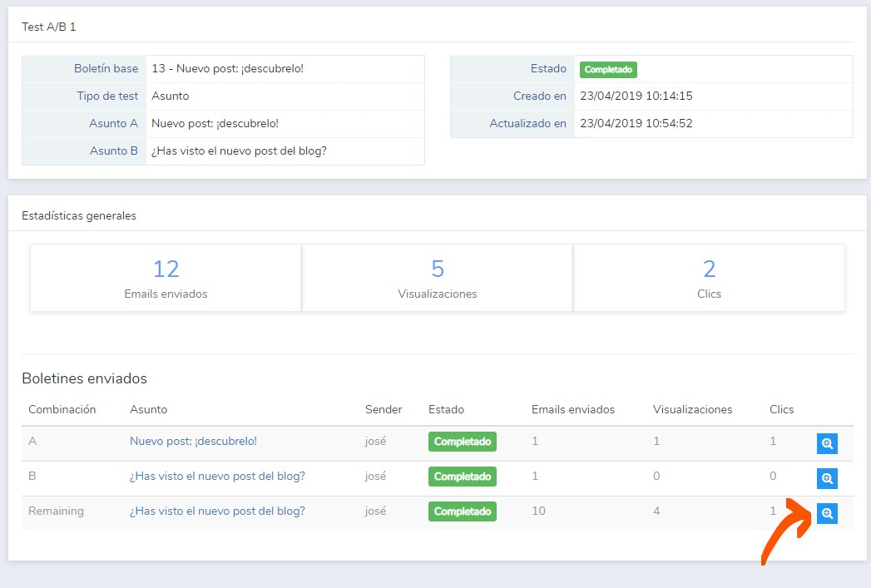Select the 5 Visualizaciones card
The image size is (871, 588).
click(438, 278)
